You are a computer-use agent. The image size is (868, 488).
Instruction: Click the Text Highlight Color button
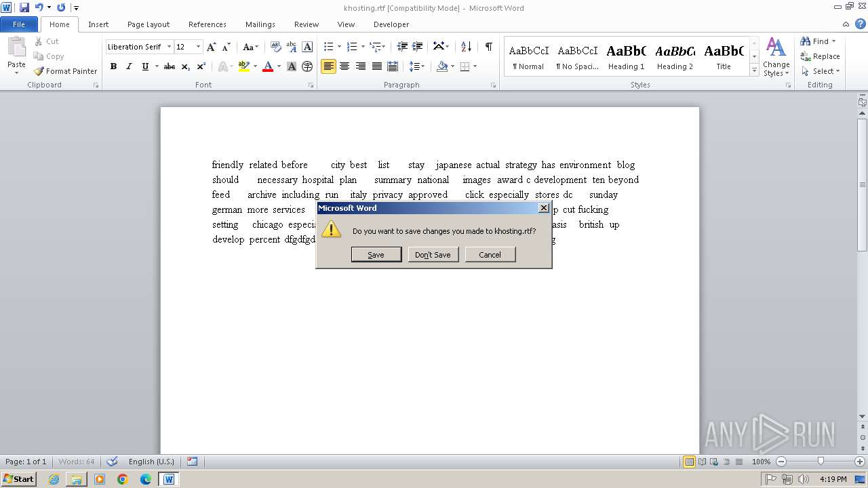[x=244, y=66]
